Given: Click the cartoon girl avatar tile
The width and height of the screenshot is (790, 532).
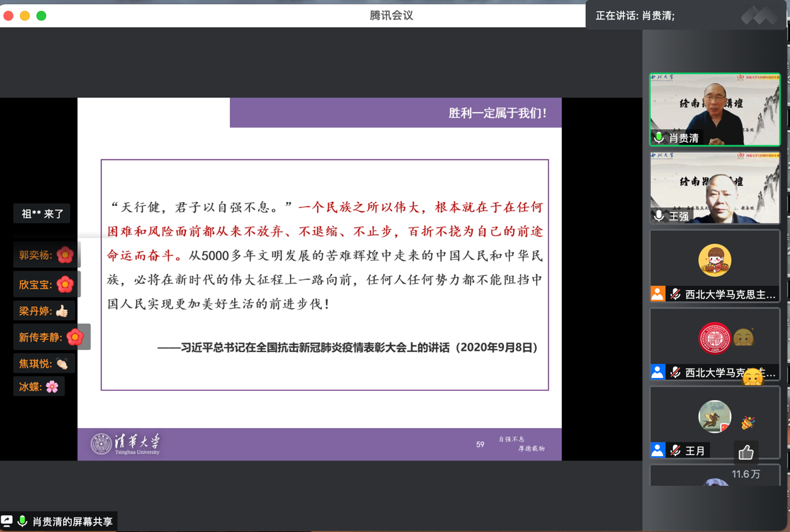Looking at the screenshot, I should click(x=714, y=260).
